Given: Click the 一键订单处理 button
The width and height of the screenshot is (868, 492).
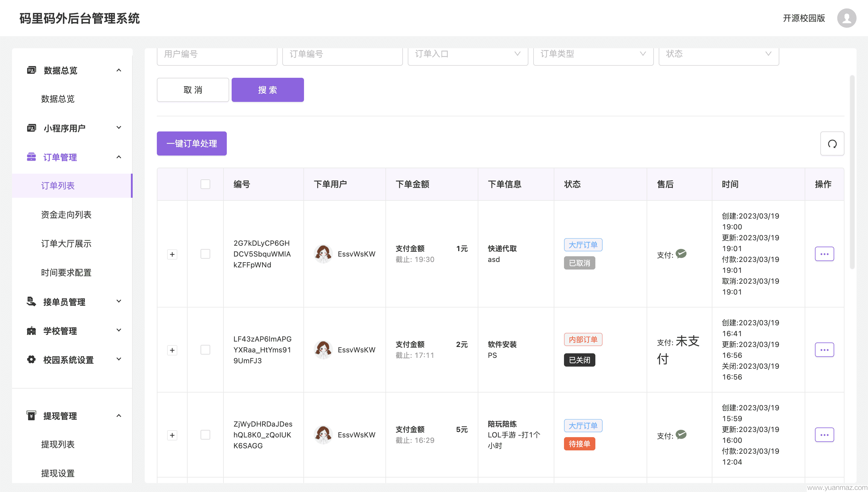Looking at the screenshot, I should click(192, 143).
